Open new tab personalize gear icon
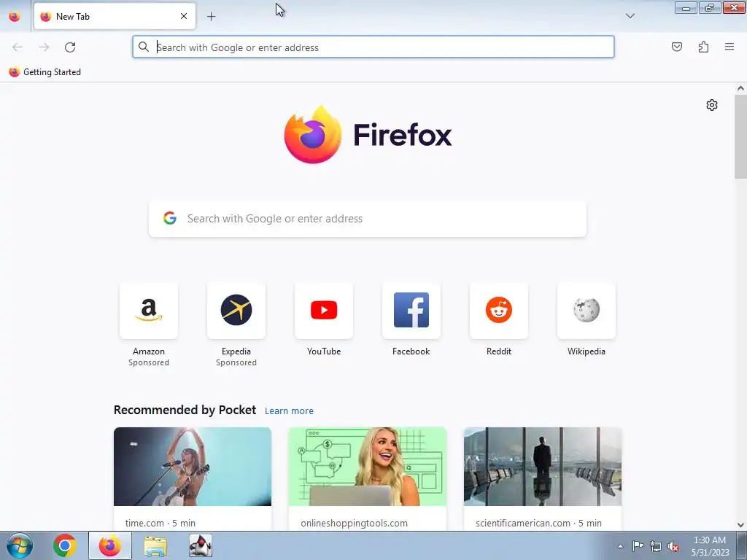The width and height of the screenshot is (747, 560). [x=712, y=105]
